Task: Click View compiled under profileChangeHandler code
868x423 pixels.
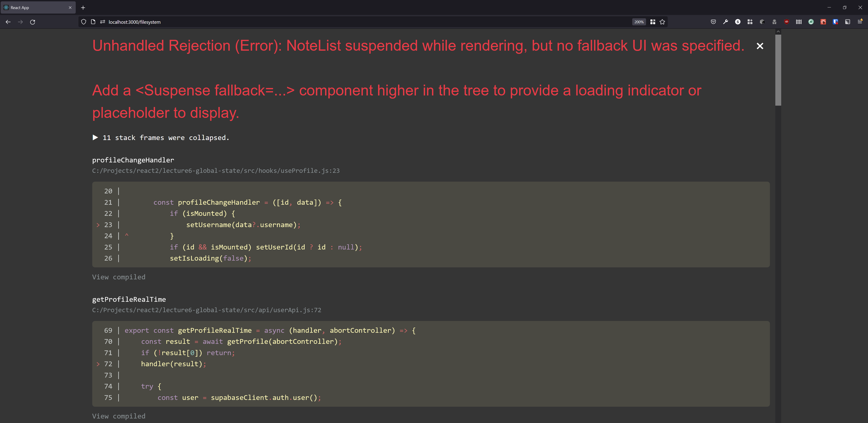Action: 119,277
